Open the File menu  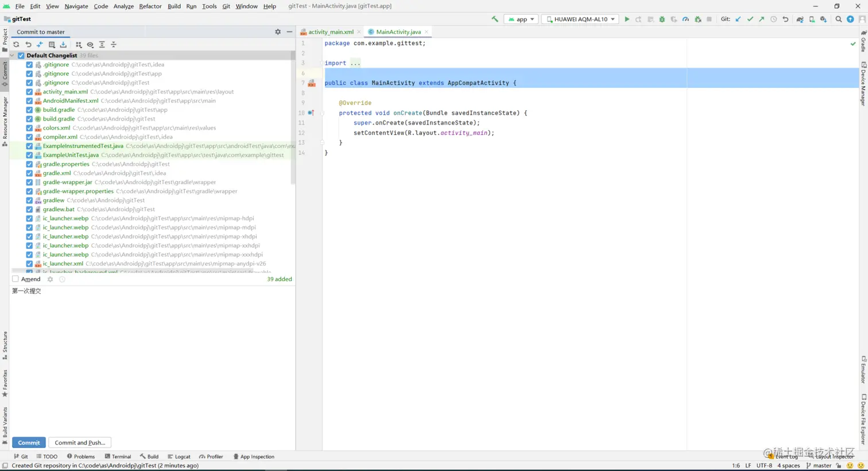[20, 6]
